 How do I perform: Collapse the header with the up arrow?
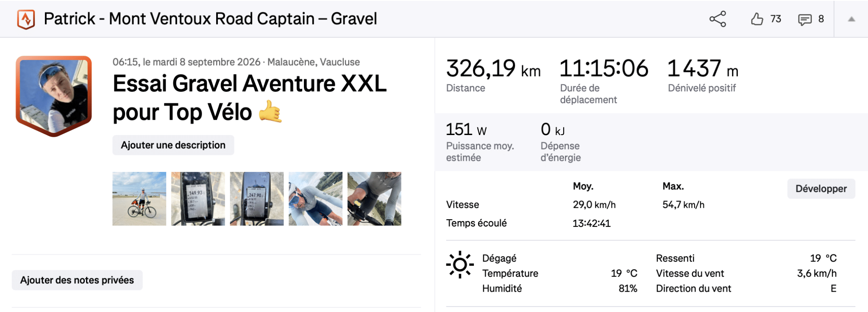pos(851,19)
